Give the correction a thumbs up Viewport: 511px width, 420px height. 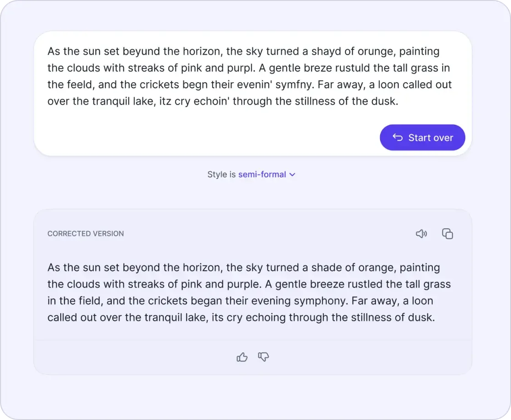coord(242,357)
